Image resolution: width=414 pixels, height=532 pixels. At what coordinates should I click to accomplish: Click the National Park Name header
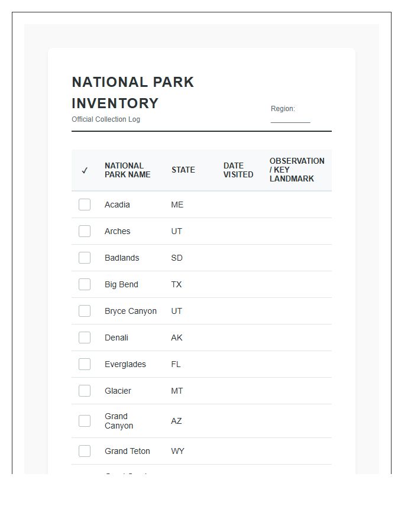(127, 170)
